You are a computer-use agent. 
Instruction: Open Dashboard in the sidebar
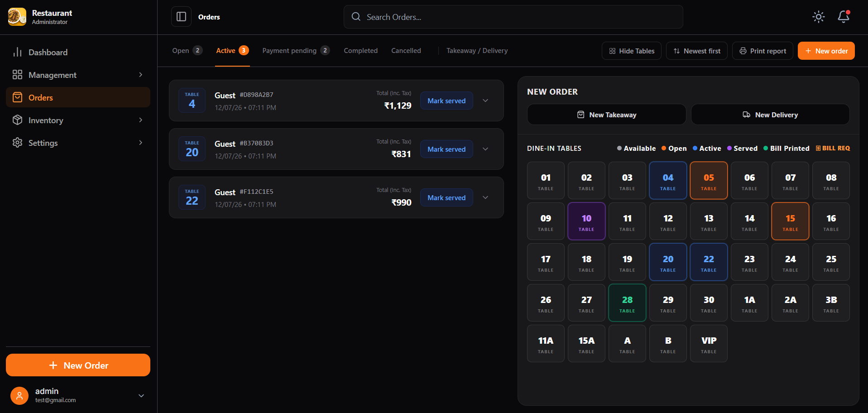pyautogui.click(x=78, y=52)
